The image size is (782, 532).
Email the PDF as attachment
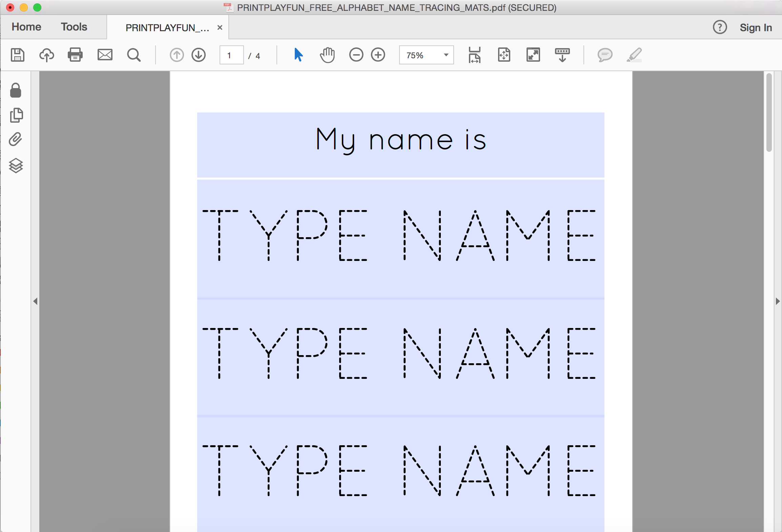[105, 55]
